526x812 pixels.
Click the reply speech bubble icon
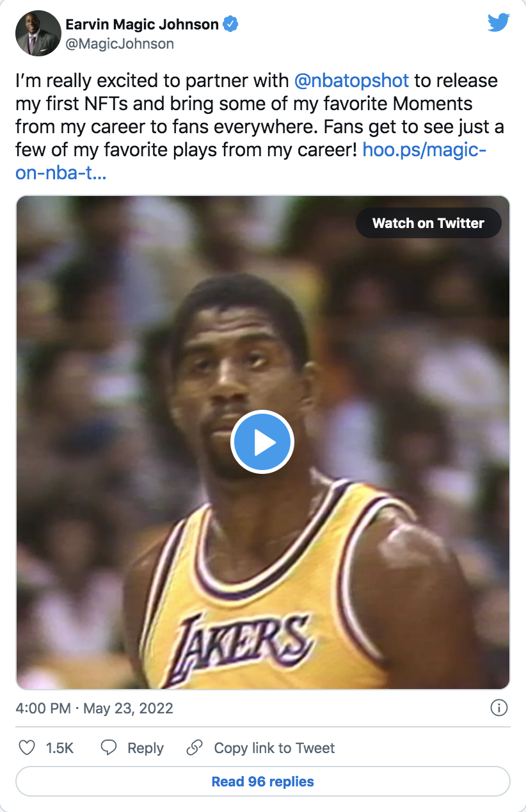pos(109,747)
